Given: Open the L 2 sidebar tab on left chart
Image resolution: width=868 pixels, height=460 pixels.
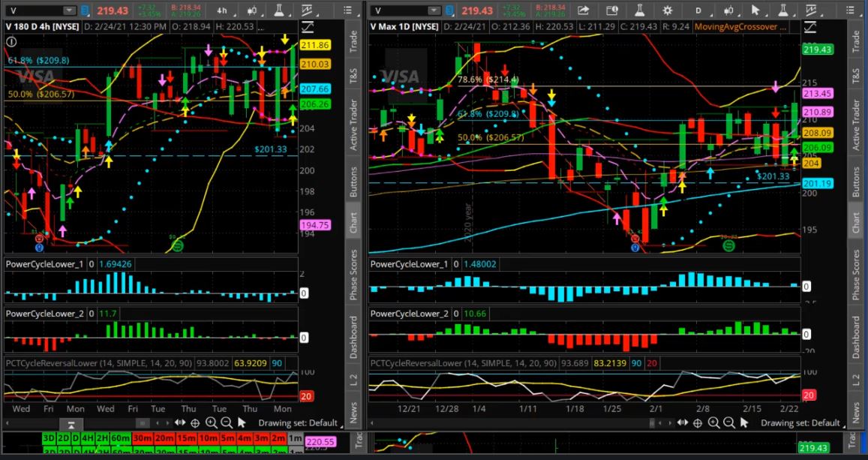Looking at the screenshot, I should [x=354, y=380].
